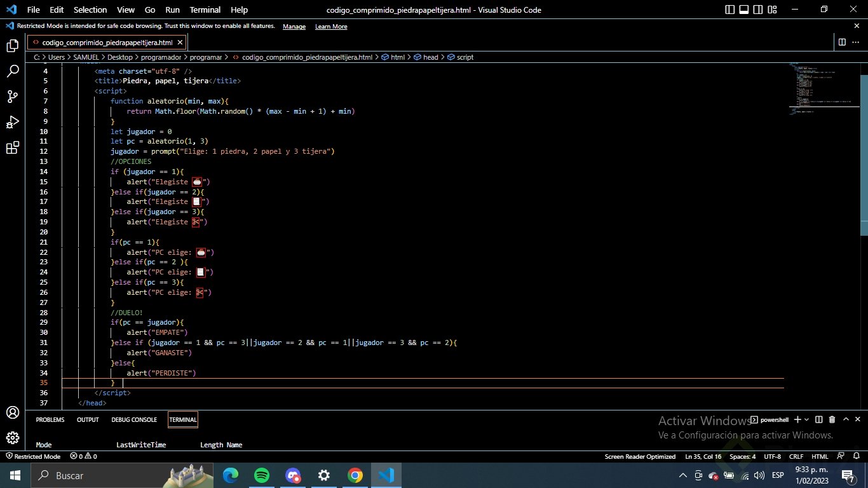This screenshot has height=488, width=868.
Task: Close the restricted mode notification banner
Action: (857, 26)
